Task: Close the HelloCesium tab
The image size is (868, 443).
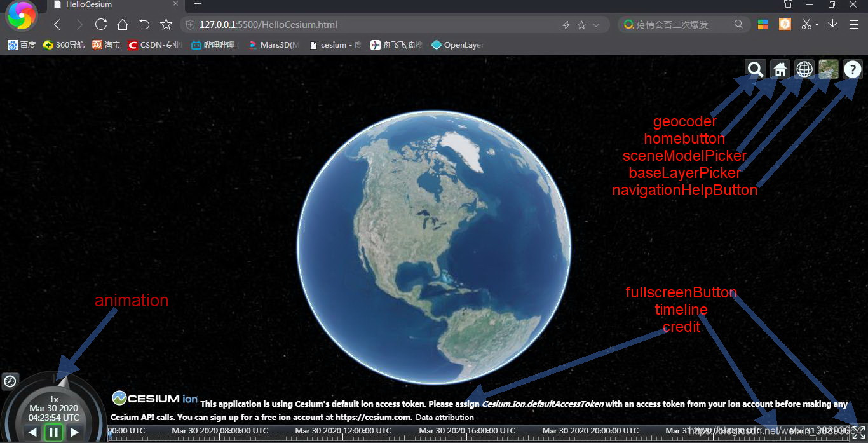Action: click(176, 4)
